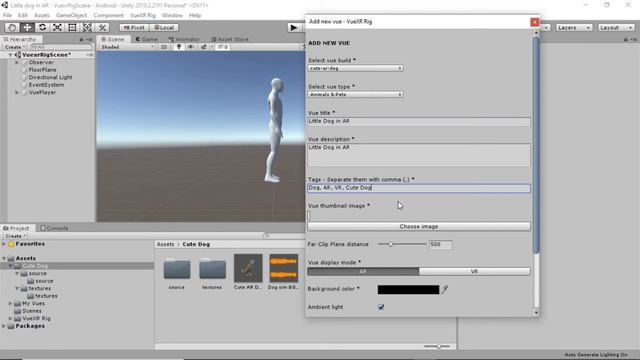640x360 pixels.
Task: Select the source folder thumbnail
Action: [177, 269]
